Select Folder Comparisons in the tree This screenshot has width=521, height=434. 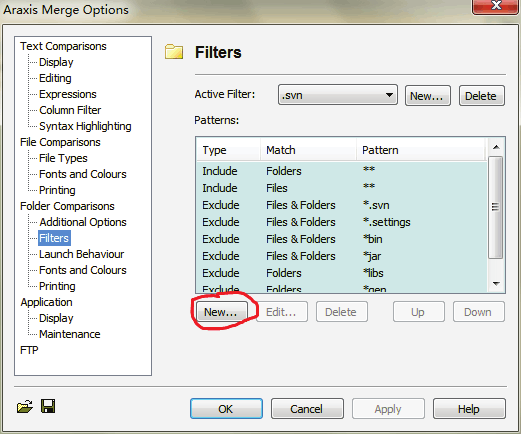[67, 206]
